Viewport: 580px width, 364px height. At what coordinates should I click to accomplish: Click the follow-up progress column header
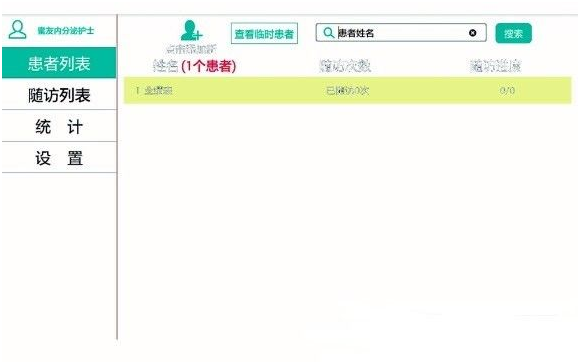(495, 66)
